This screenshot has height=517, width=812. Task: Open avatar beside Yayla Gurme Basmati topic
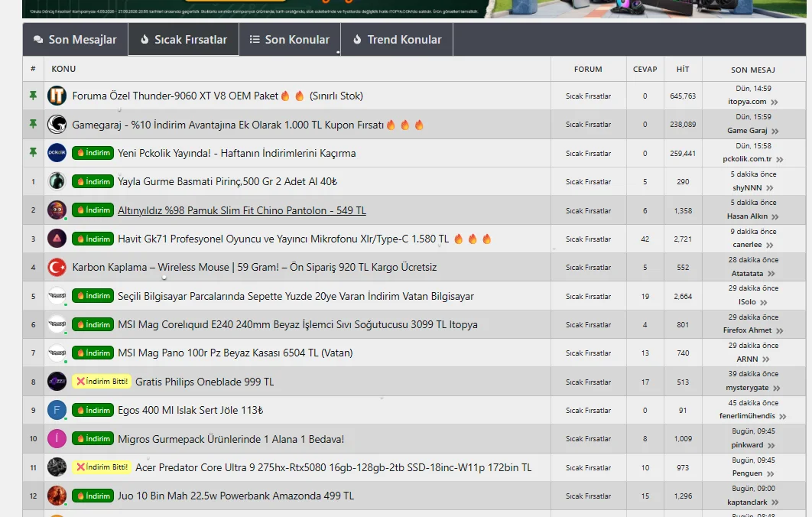click(57, 181)
